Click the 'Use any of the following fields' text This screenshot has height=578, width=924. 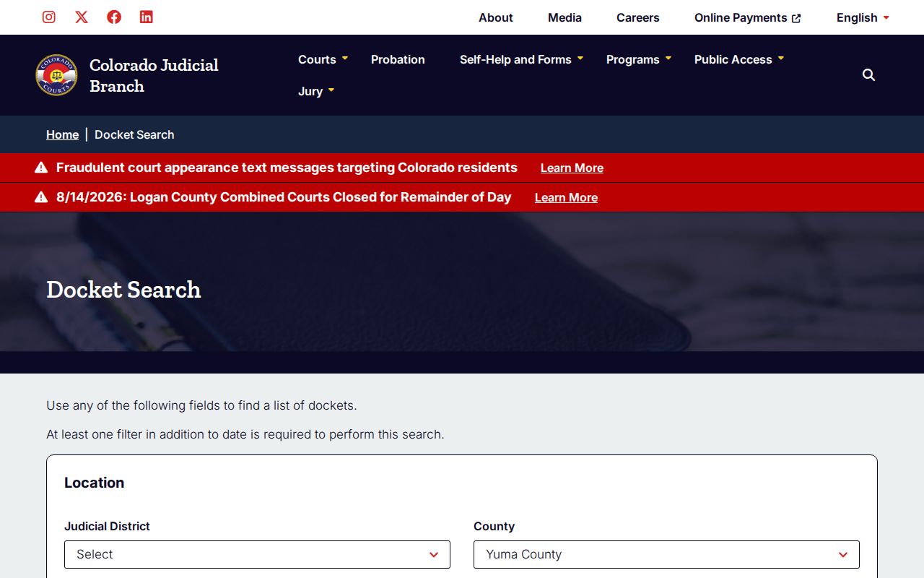[201, 405]
